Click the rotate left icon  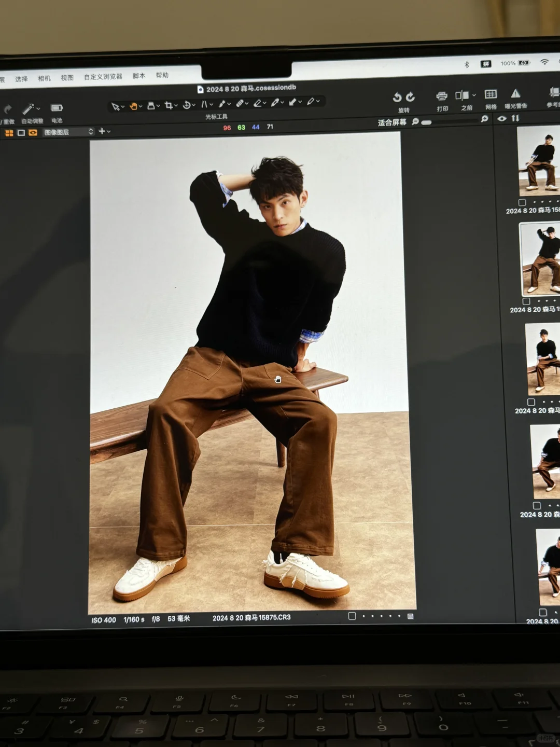click(397, 97)
